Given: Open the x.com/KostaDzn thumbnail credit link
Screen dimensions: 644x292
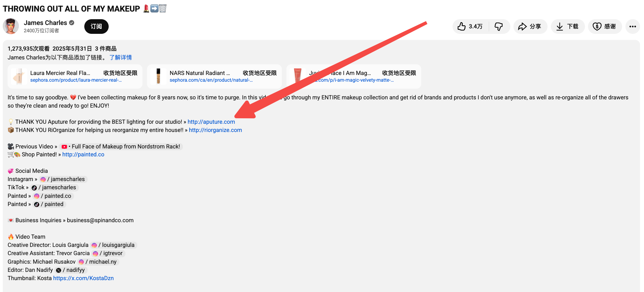Looking at the screenshot, I should pyautogui.click(x=83, y=278).
